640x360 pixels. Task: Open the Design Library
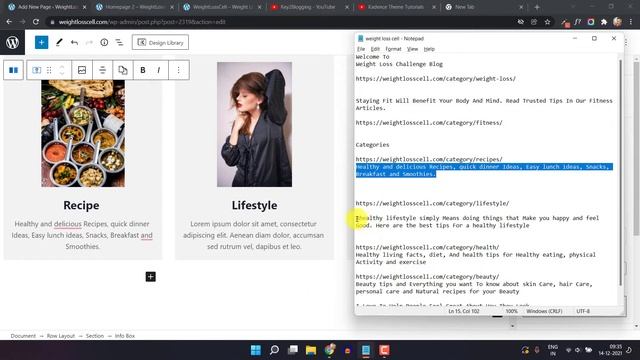click(160, 42)
